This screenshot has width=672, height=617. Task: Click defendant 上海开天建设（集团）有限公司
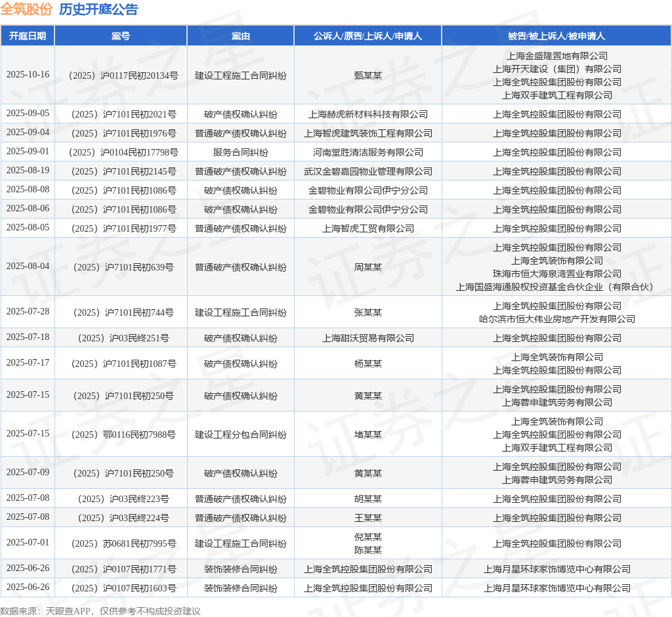[557, 69]
